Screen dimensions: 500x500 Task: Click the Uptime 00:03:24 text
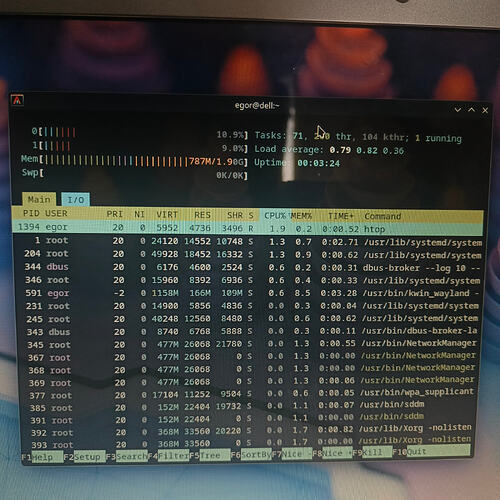tap(297, 163)
